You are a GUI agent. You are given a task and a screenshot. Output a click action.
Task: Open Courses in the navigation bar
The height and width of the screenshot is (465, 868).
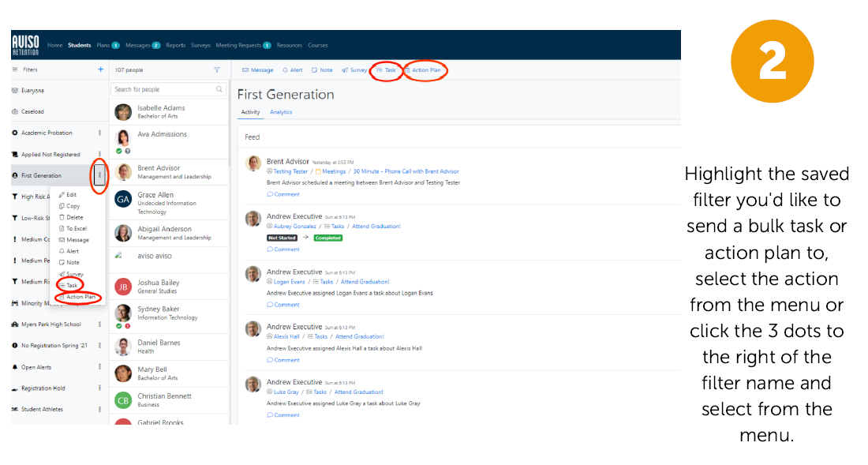tap(318, 45)
